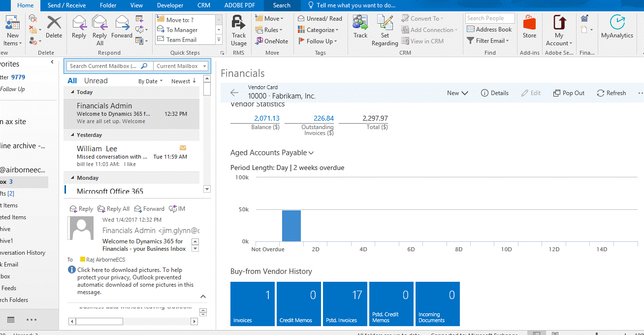Open the Categorize dropdown

[319, 30]
